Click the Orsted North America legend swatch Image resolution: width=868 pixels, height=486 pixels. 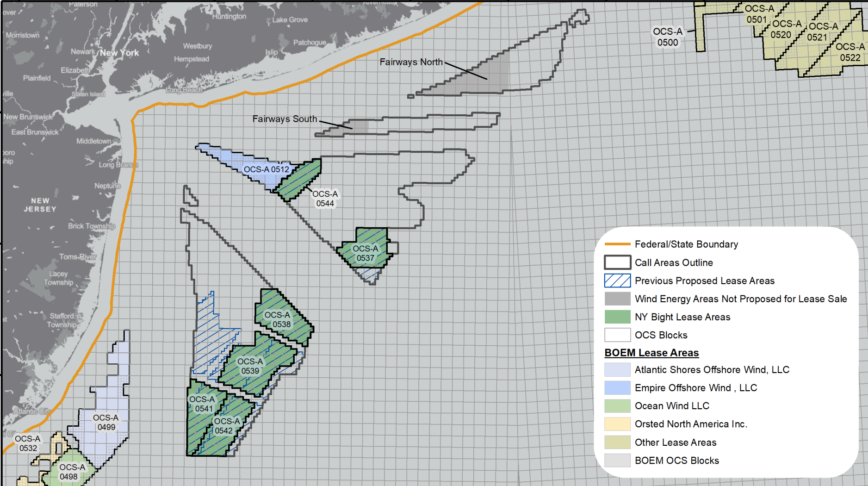617,424
